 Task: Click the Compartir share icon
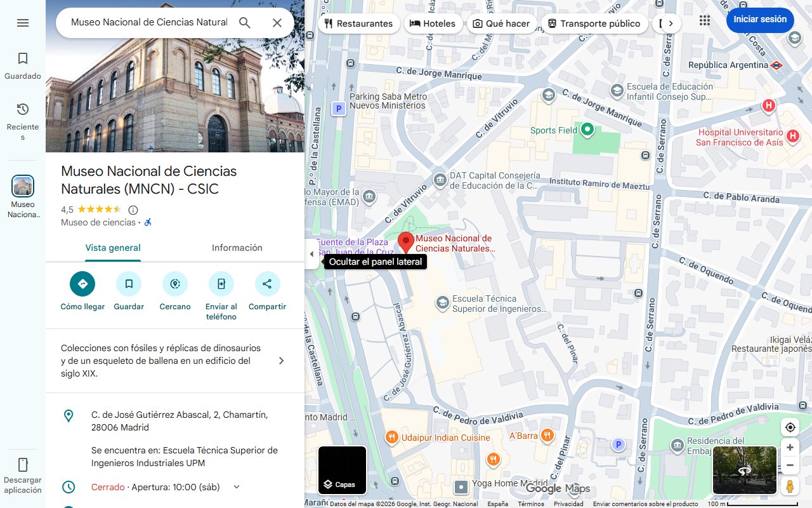click(x=267, y=284)
